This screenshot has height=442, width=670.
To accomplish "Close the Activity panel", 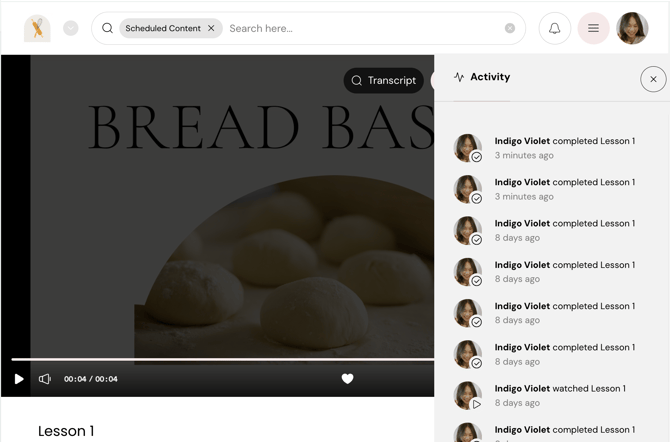I will pyautogui.click(x=653, y=79).
